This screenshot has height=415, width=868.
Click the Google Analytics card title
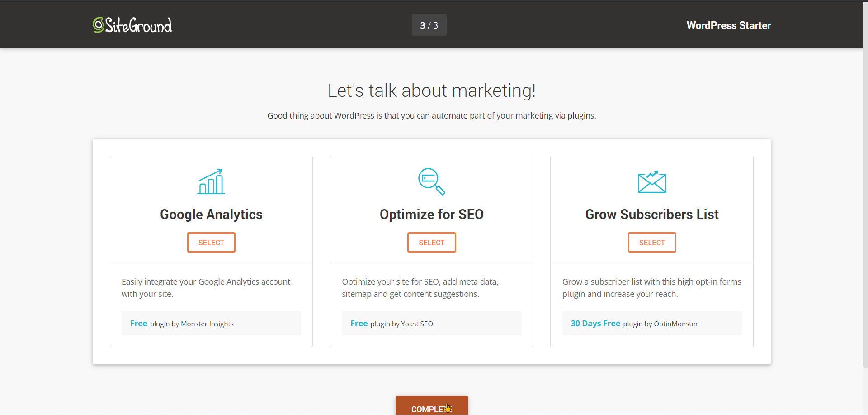(x=211, y=215)
